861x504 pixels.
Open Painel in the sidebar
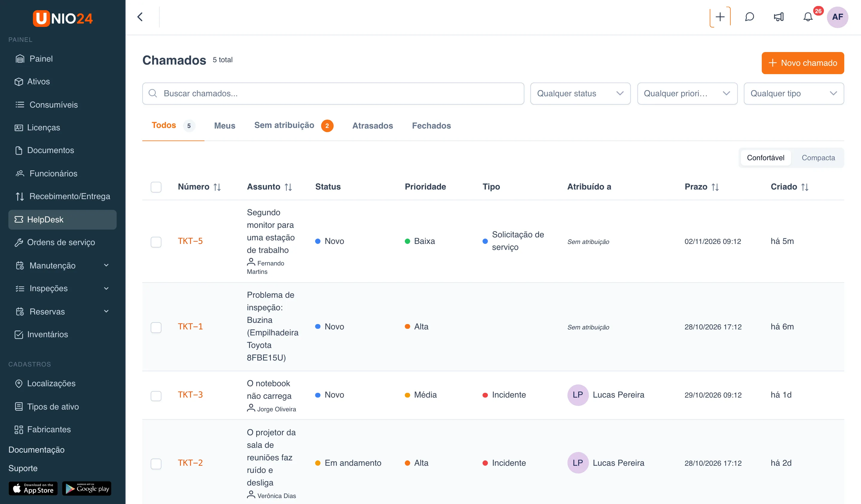tap(62, 59)
